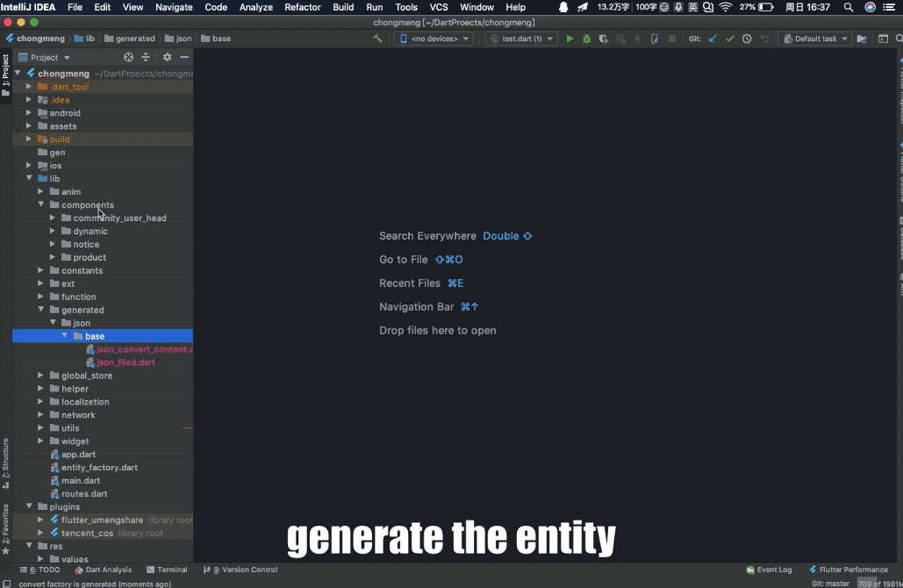Collapse the plugins folder

tap(29, 506)
